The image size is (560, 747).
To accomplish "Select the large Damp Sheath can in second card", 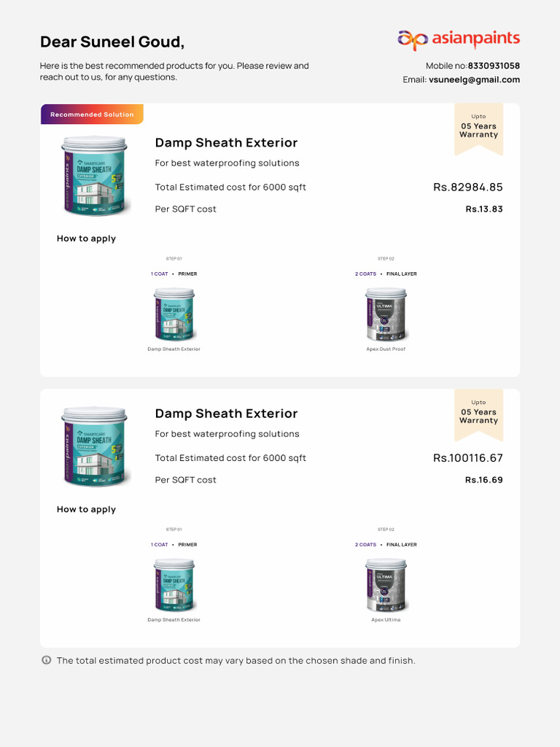I will pyautogui.click(x=94, y=446).
